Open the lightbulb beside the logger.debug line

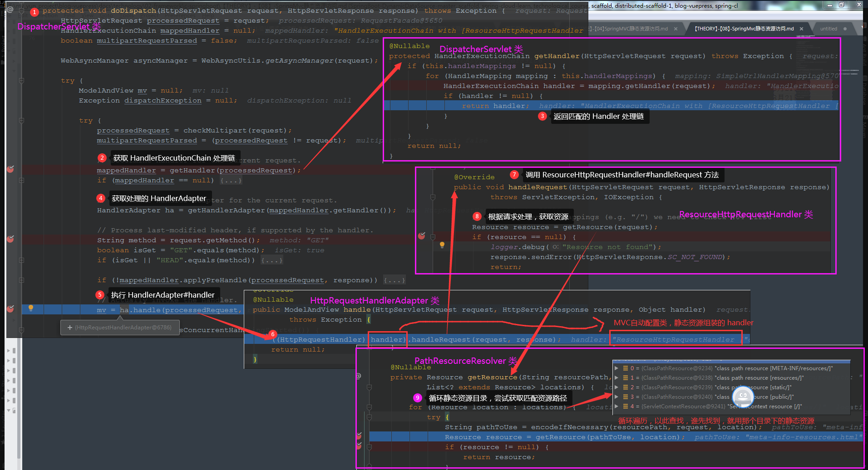[442, 245]
